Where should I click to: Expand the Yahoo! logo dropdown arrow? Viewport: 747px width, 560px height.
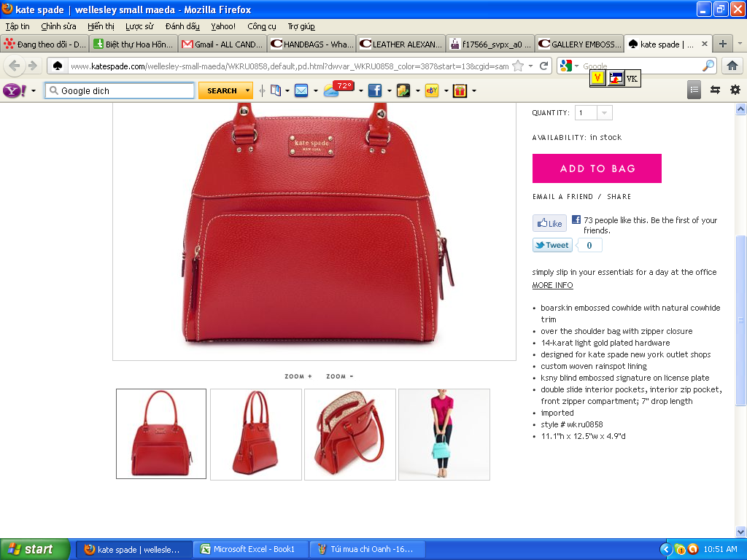tap(34, 90)
